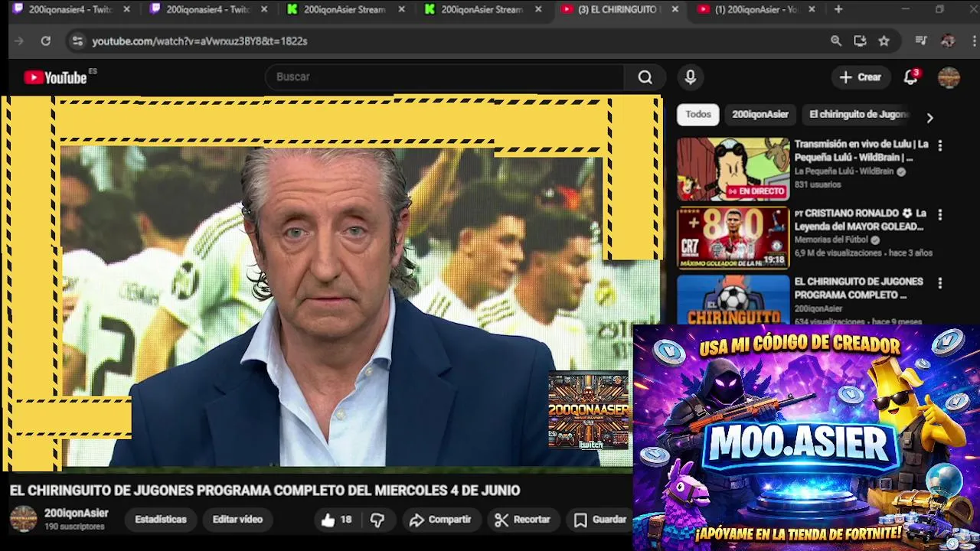Start voice search with microphone

690,77
